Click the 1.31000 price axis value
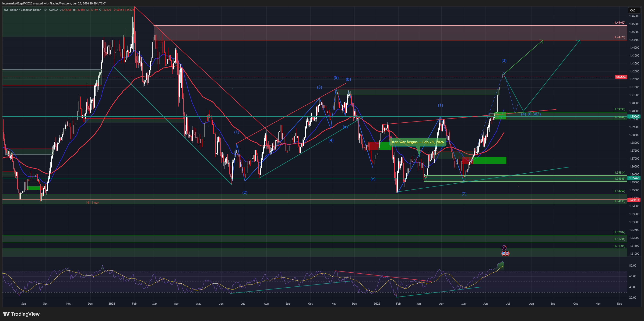This screenshot has height=321, width=644. tap(634, 253)
